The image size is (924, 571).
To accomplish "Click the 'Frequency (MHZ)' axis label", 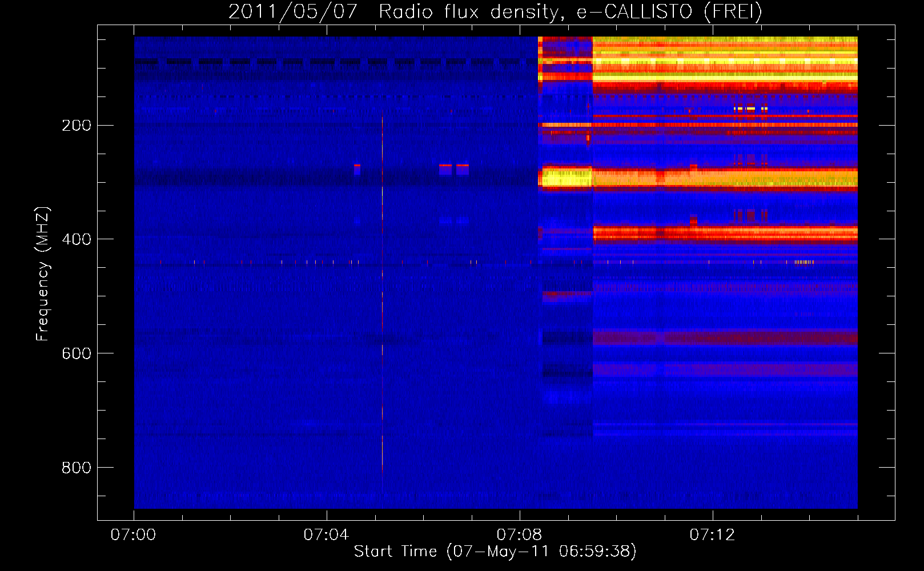I will pyautogui.click(x=43, y=274).
